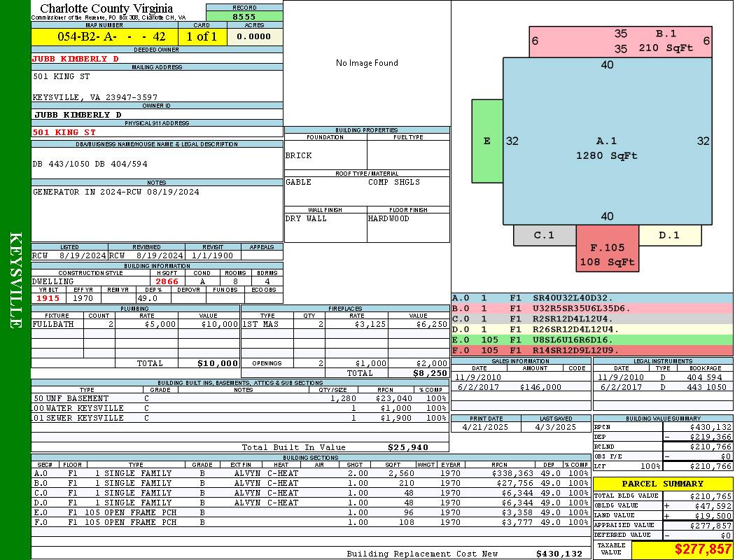Click the E.0 green legend row
735x560 pixels.
592,339
